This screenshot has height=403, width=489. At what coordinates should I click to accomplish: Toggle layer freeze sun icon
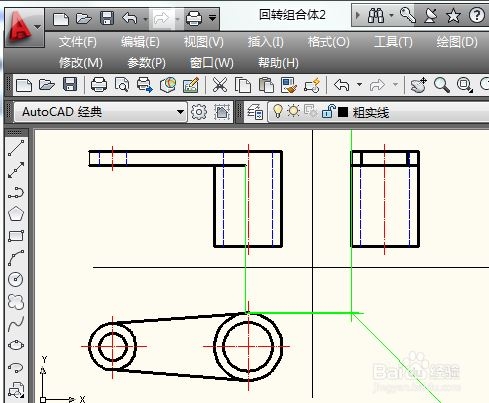tap(293, 111)
